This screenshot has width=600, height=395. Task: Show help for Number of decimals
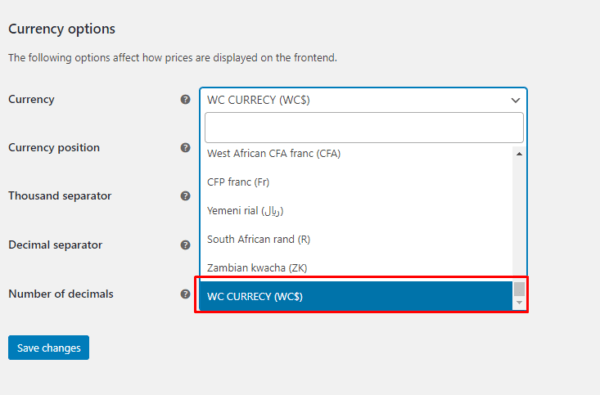[x=185, y=294]
